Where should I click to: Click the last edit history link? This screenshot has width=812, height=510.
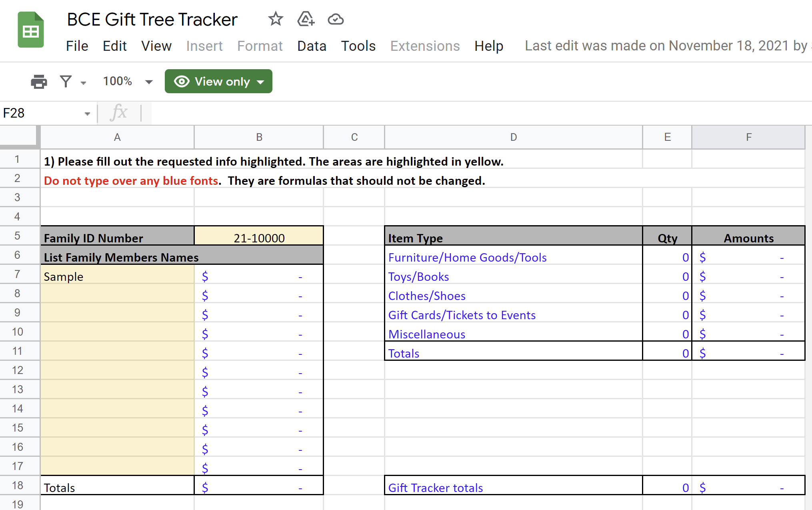(666, 46)
